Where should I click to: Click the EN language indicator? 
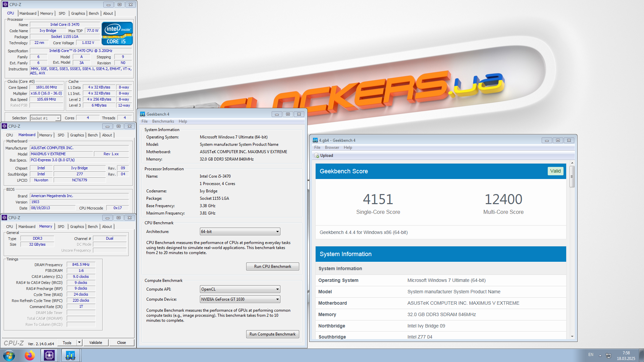(x=591, y=355)
